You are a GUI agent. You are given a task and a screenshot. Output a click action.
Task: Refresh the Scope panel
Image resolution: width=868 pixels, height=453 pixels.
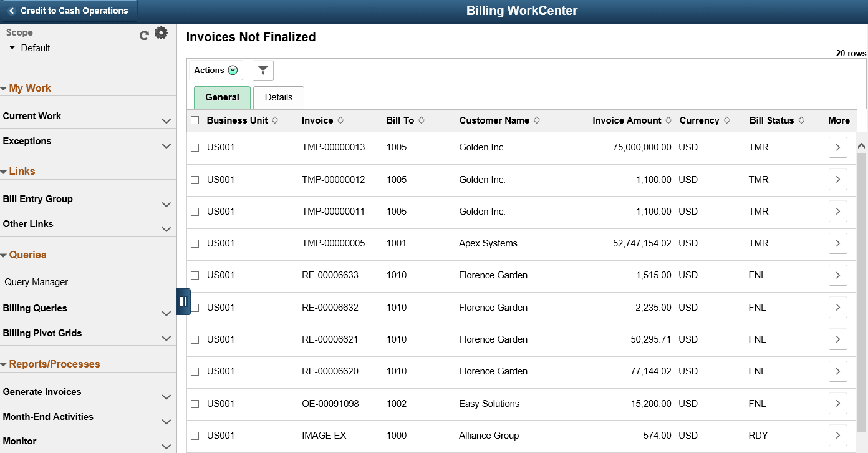pyautogui.click(x=144, y=33)
